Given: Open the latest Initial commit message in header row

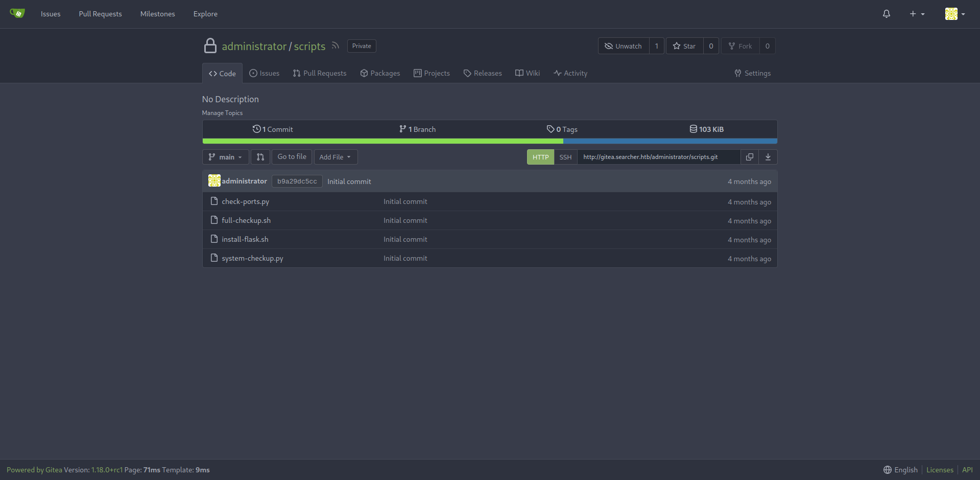Looking at the screenshot, I should [349, 181].
